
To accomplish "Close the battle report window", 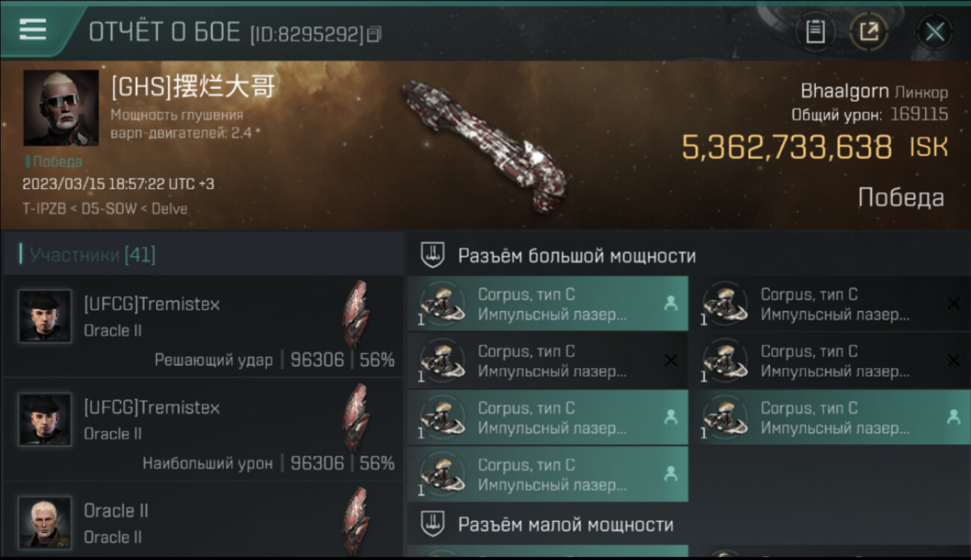I will 934,31.
